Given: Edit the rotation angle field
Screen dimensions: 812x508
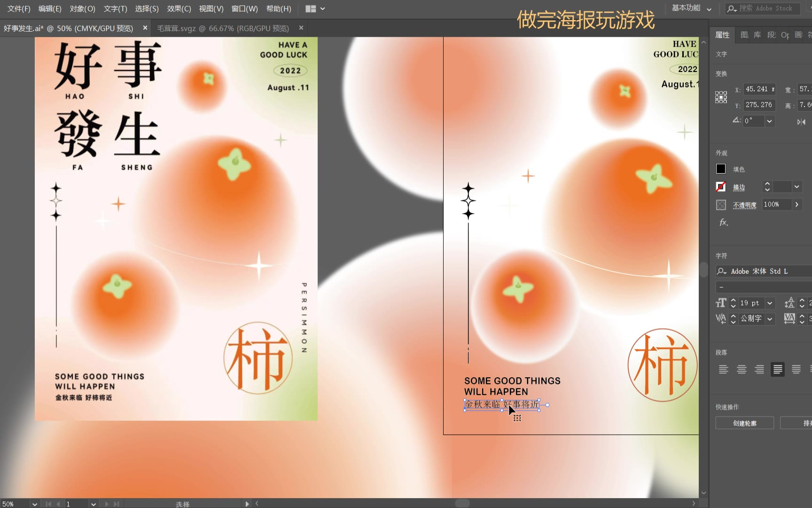Looking at the screenshot, I should point(754,121).
